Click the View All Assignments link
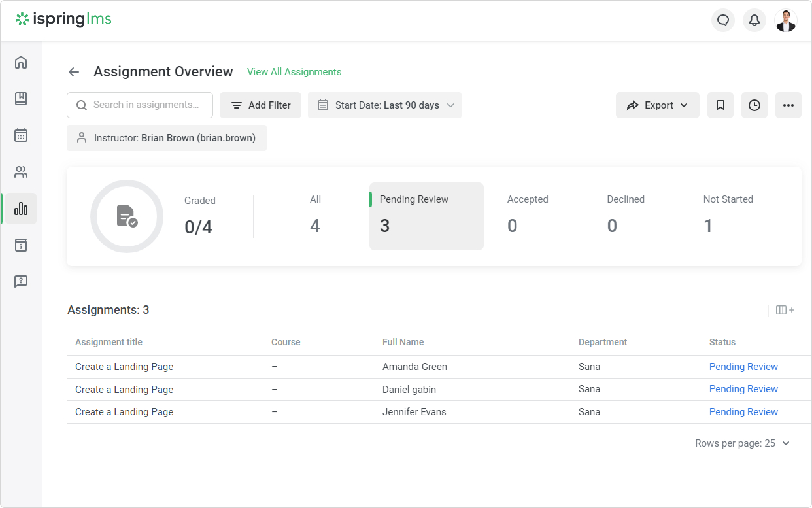The height and width of the screenshot is (508, 812). [x=294, y=72]
